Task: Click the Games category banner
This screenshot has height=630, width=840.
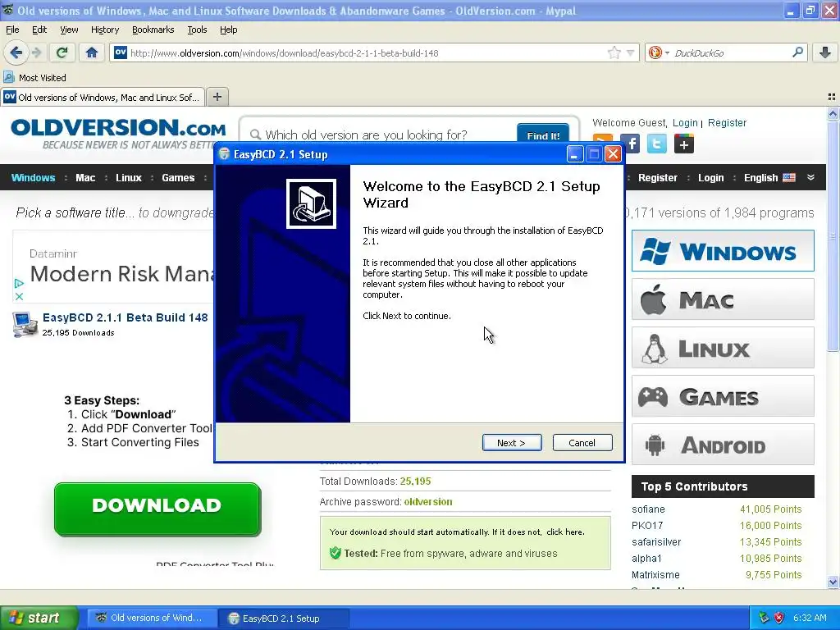Action: 723,396
